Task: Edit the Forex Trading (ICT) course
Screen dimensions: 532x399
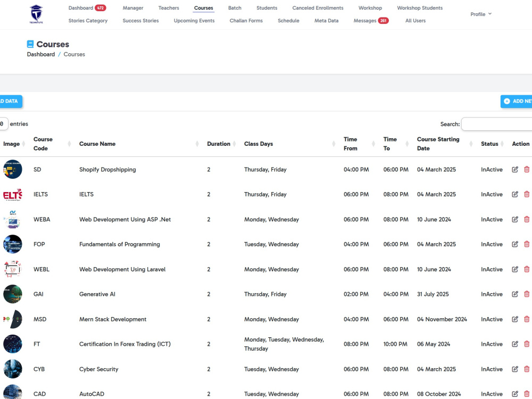Action: [514, 344]
